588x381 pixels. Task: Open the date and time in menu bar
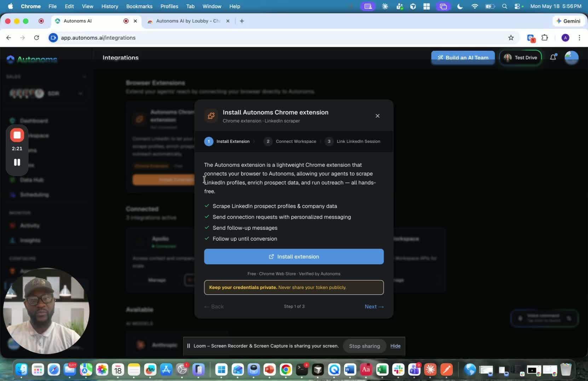click(556, 6)
